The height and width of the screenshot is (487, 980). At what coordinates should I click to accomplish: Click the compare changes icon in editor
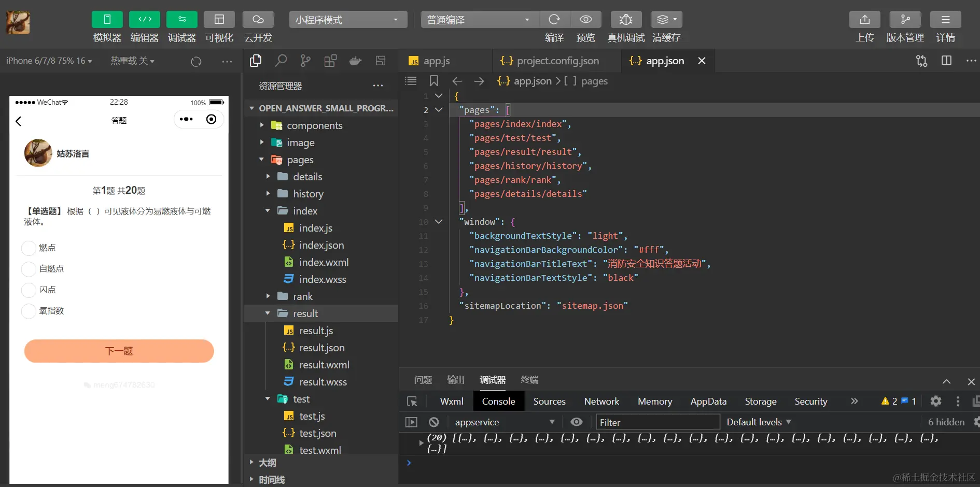921,61
